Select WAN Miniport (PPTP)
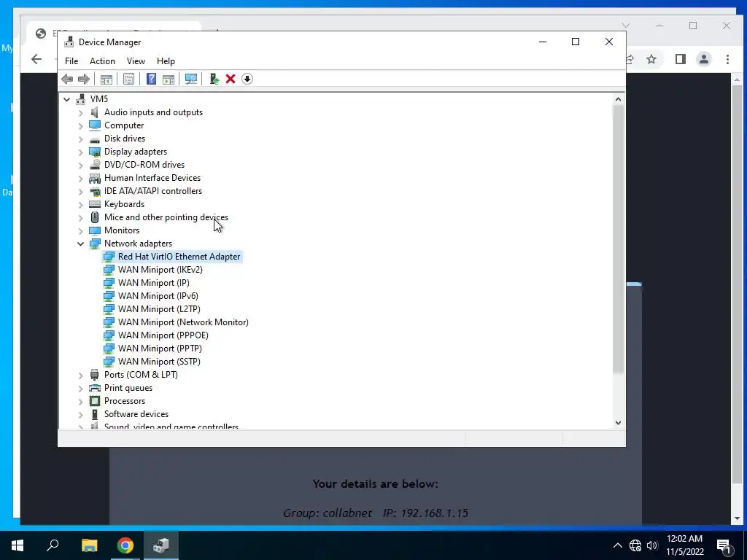This screenshot has height=560, width=747. (160, 349)
